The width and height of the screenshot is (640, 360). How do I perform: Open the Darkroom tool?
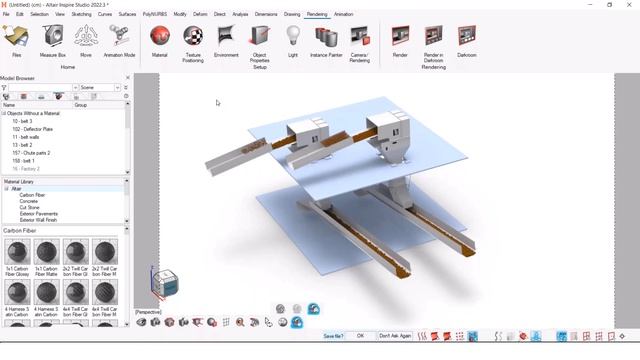tap(467, 40)
